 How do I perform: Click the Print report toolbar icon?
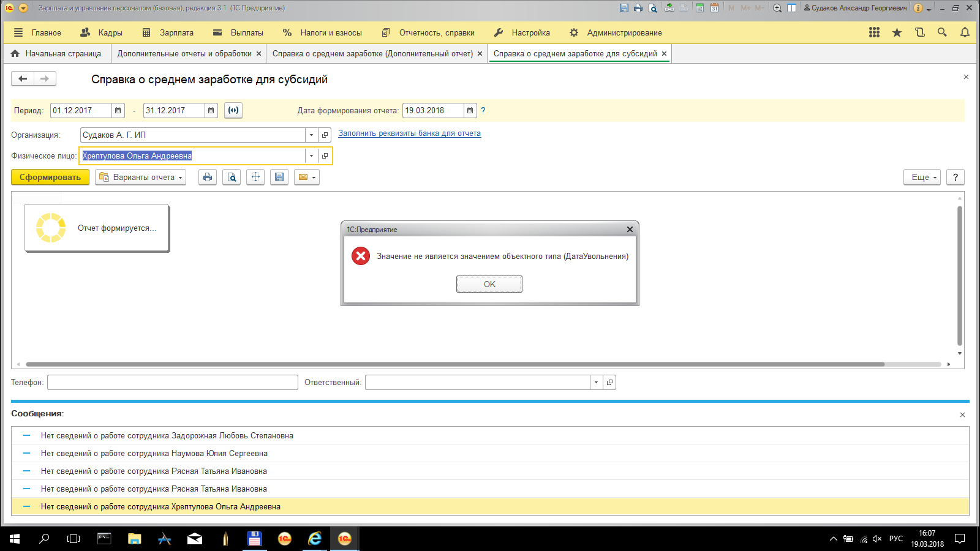coord(208,177)
